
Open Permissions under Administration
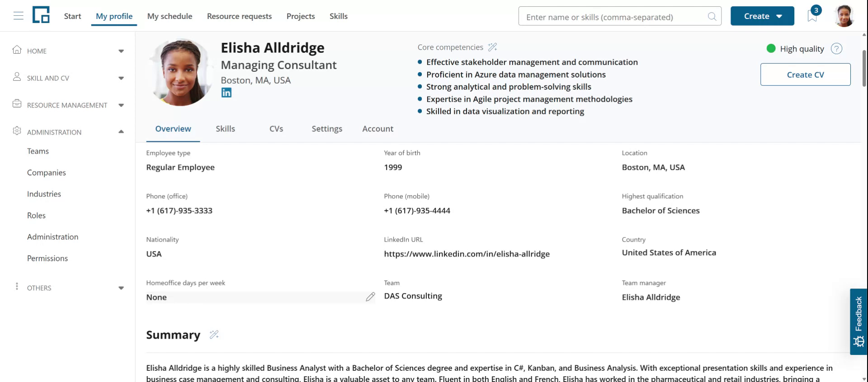[x=47, y=258]
